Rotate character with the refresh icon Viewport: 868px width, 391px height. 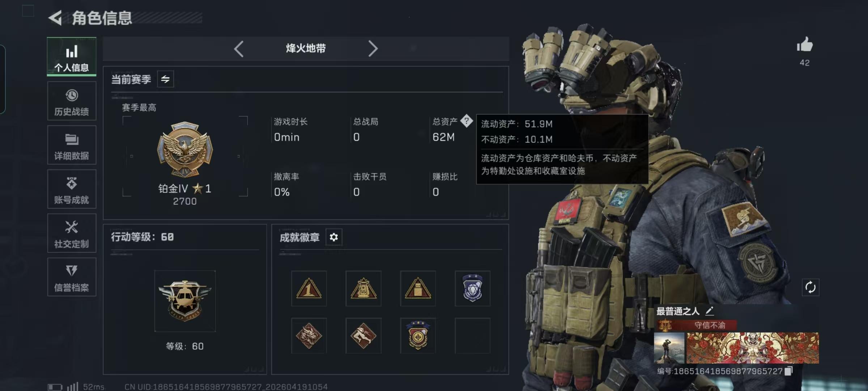point(810,287)
